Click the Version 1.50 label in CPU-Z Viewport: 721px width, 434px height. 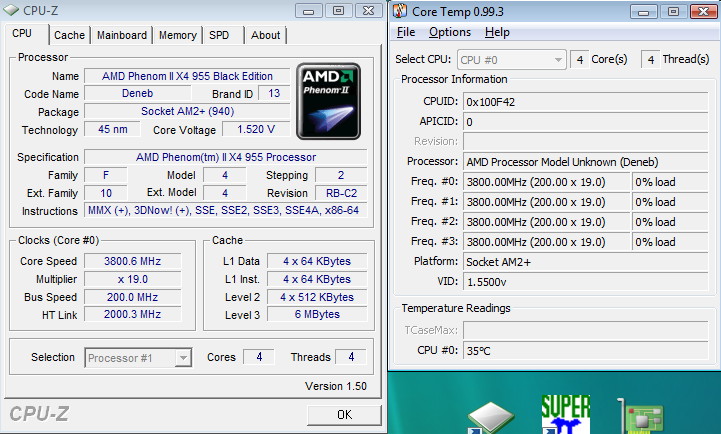(x=336, y=386)
